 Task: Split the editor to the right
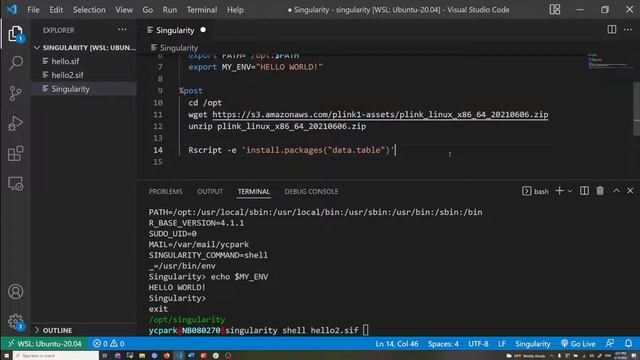pos(611,30)
